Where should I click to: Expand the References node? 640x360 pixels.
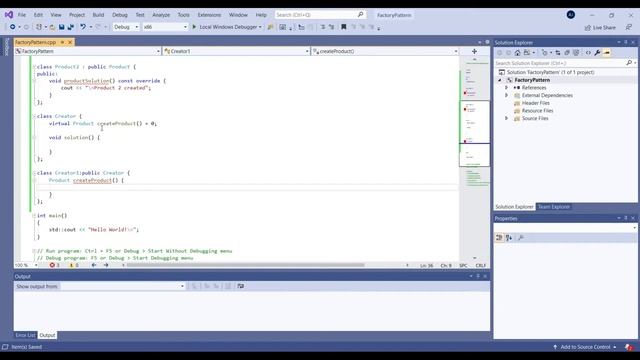click(x=507, y=88)
